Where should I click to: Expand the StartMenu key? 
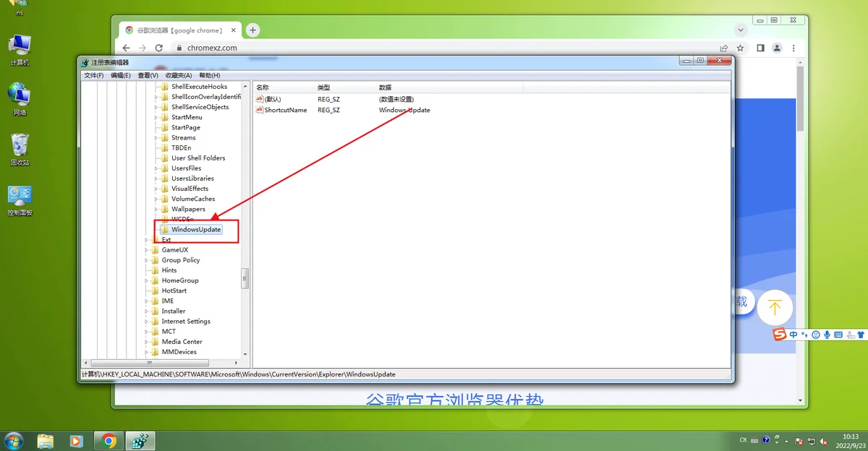(x=156, y=117)
